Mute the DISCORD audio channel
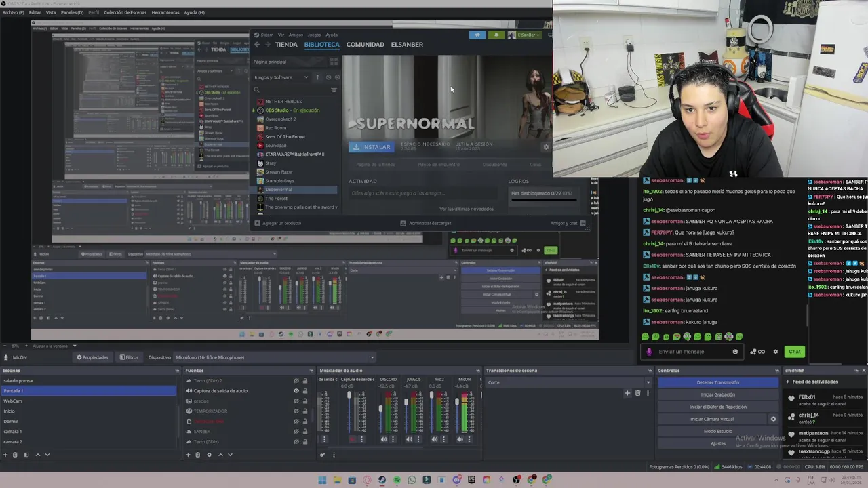This screenshot has height=488, width=868. (x=383, y=439)
